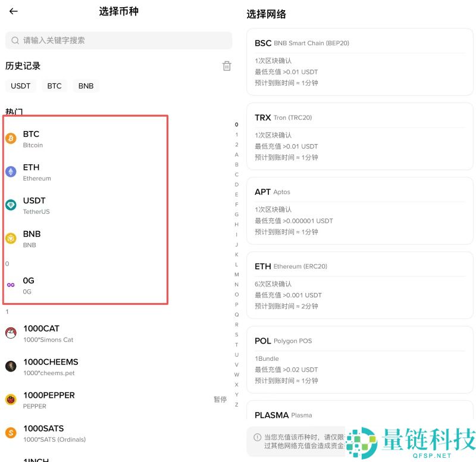Screen dimensions: 476x462
Task: Go back with the left arrow icon
Action: pyautogui.click(x=13, y=11)
